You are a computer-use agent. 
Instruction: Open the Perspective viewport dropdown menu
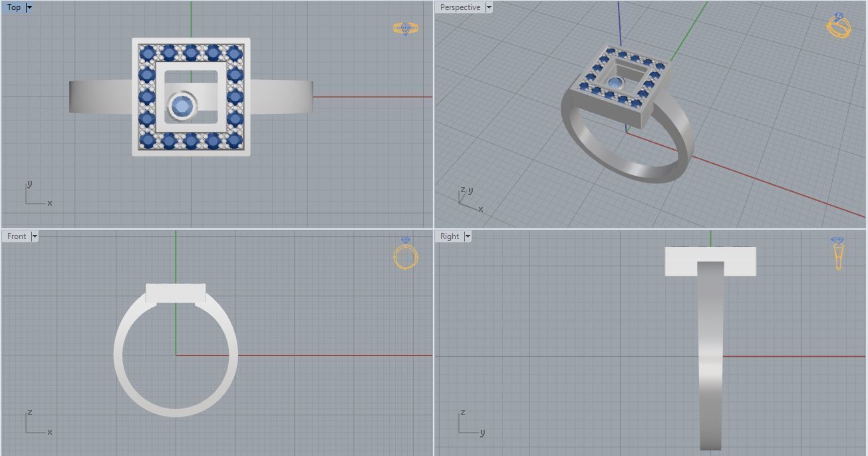click(x=489, y=7)
